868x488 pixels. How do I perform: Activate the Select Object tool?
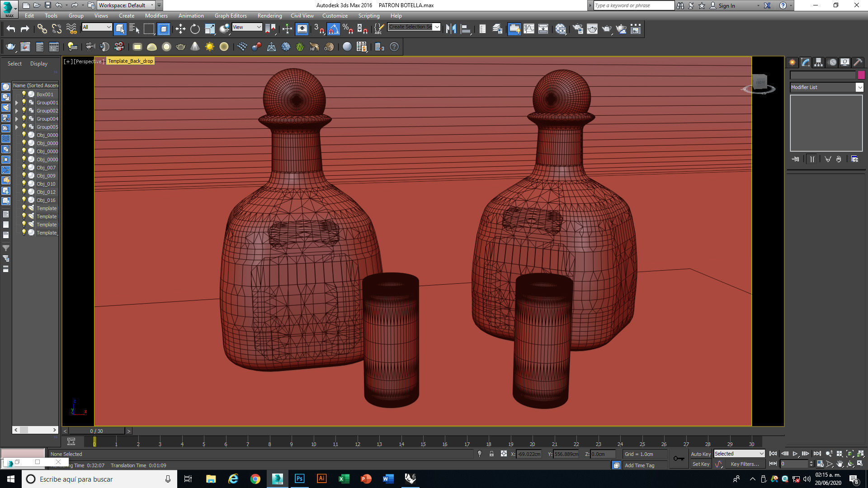click(x=120, y=29)
